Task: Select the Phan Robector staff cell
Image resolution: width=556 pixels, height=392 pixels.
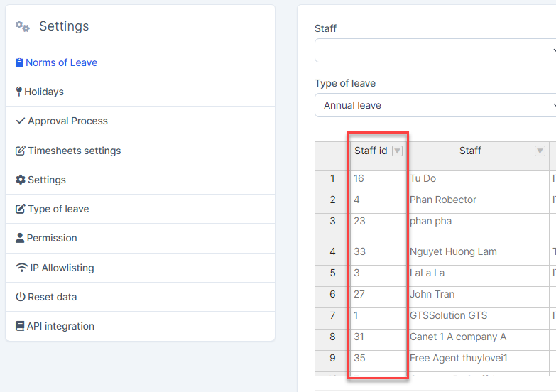Action: [x=443, y=200]
